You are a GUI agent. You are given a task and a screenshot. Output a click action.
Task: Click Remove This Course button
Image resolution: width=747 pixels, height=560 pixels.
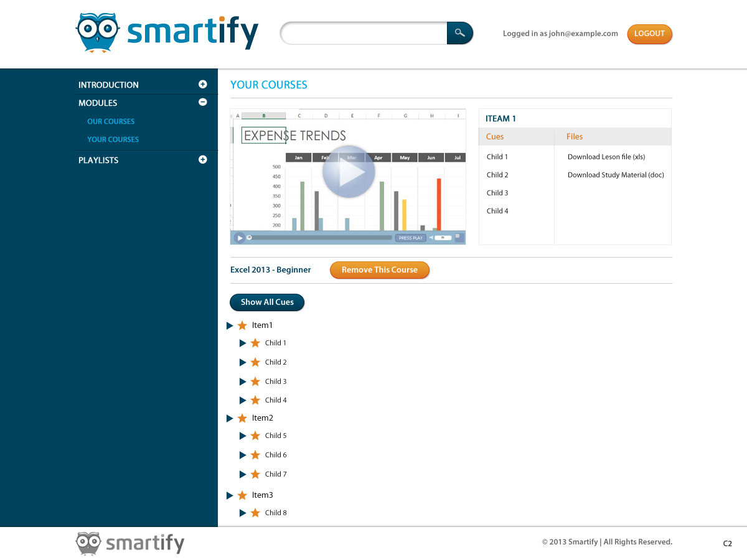pos(380,270)
